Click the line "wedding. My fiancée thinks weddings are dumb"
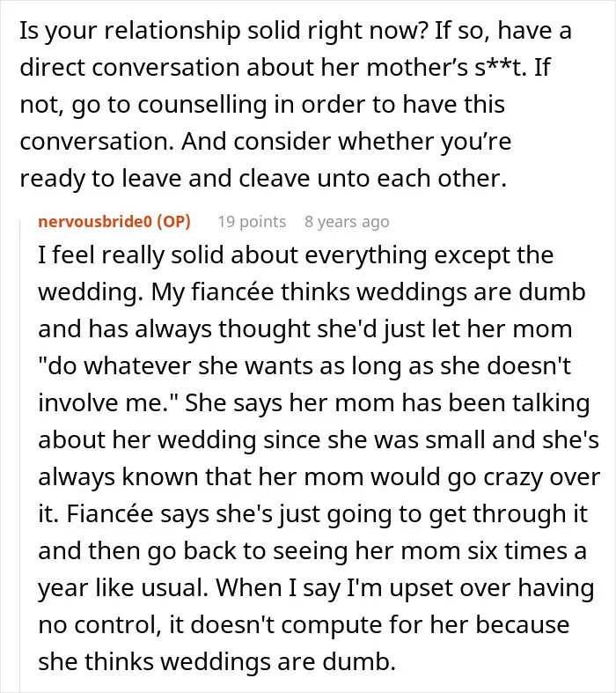The width and height of the screenshot is (616, 693). (x=312, y=292)
